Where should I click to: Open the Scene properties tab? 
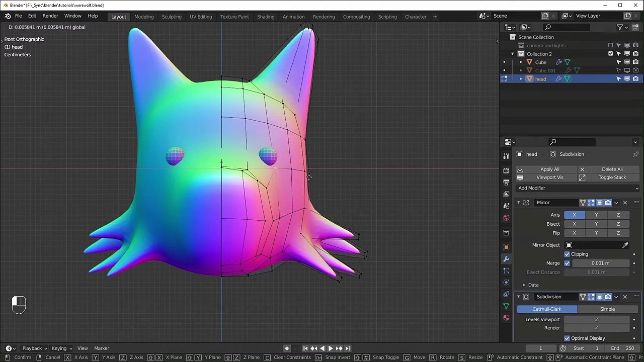506,206
